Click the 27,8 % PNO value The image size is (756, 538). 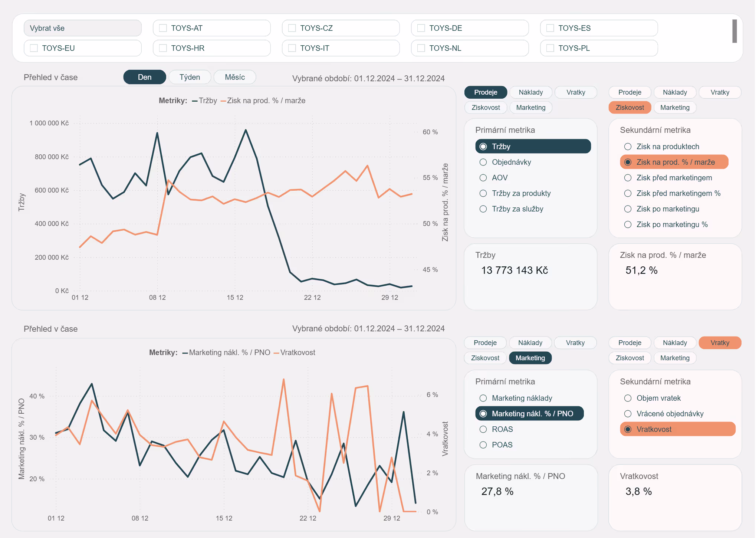pos(497,492)
